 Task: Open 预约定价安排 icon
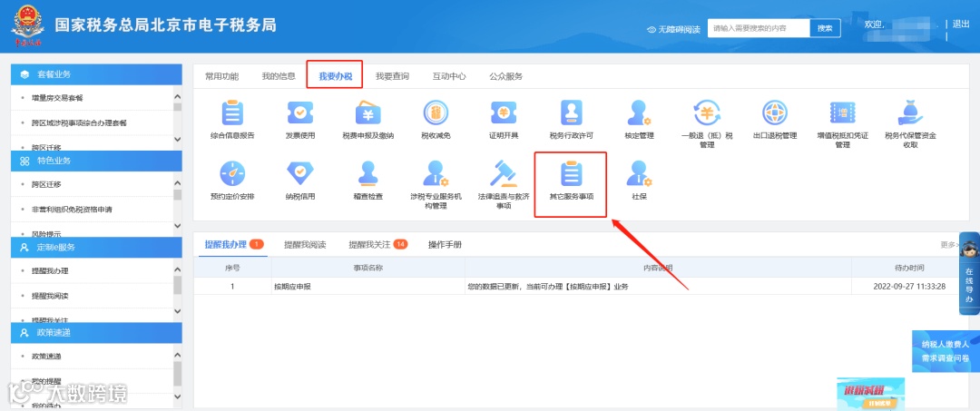click(232, 173)
